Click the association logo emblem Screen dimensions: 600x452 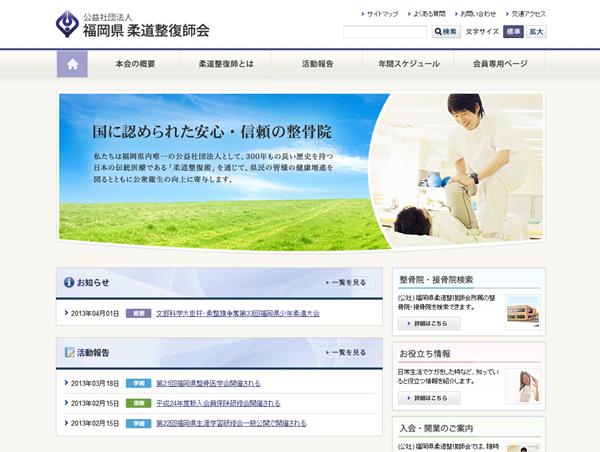67,24
